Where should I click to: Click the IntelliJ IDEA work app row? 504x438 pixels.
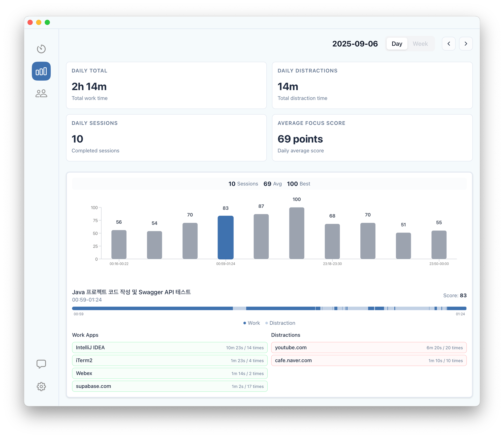tap(170, 348)
